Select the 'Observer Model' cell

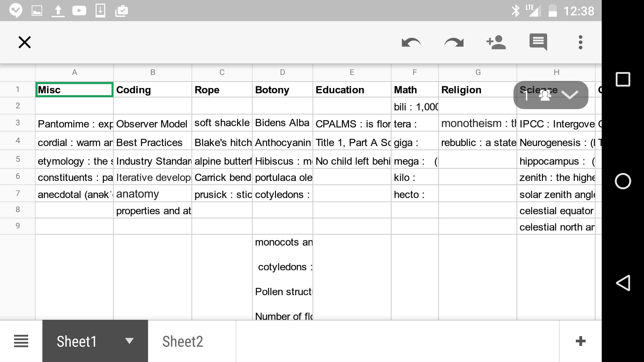pos(153,123)
